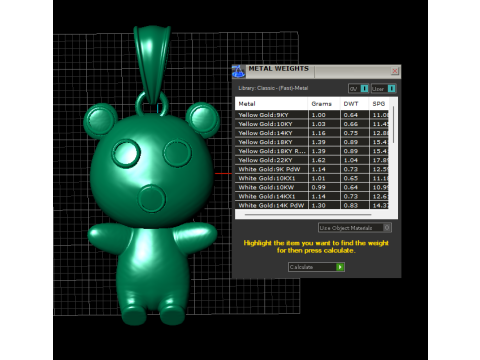Toggle the OV switch
The width and height of the screenshot is (480, 360).
[358, 89]
